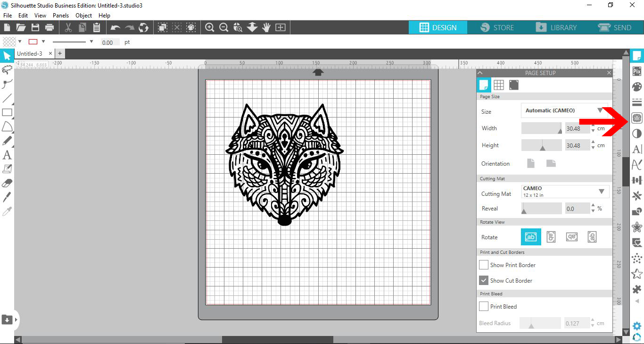Paste using the clipboard icon
644x344 pixels.
coord(97,27)
